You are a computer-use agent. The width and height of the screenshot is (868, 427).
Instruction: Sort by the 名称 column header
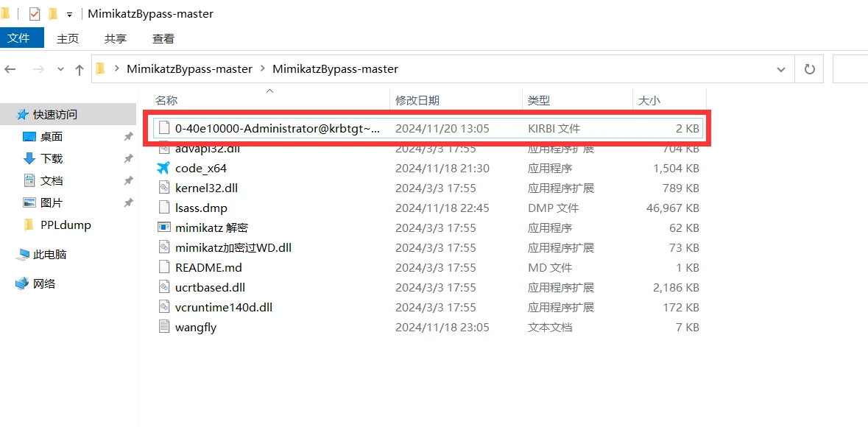click(x=166, y=100)
